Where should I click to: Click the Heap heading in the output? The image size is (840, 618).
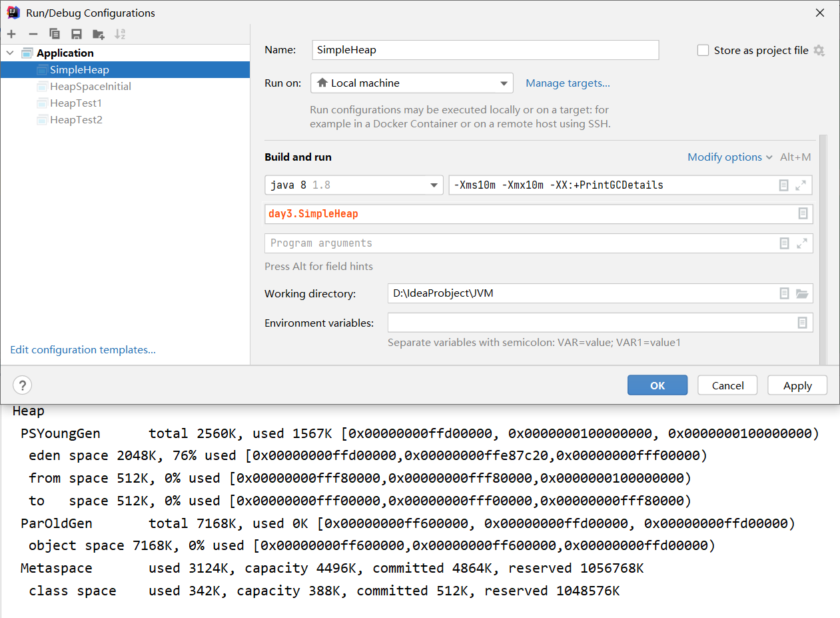click(29, 411)
